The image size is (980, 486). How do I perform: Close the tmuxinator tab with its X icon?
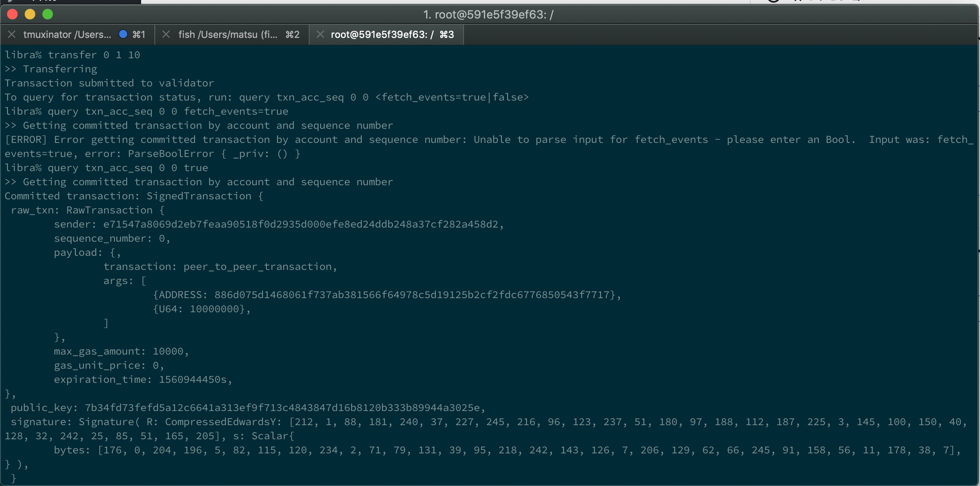click(12, 34)
